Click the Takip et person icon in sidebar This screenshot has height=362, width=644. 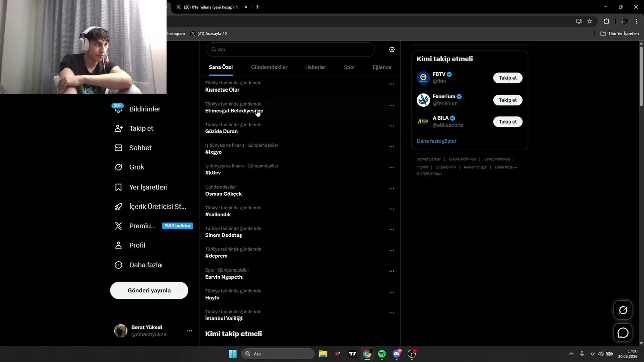coord(118,128)
